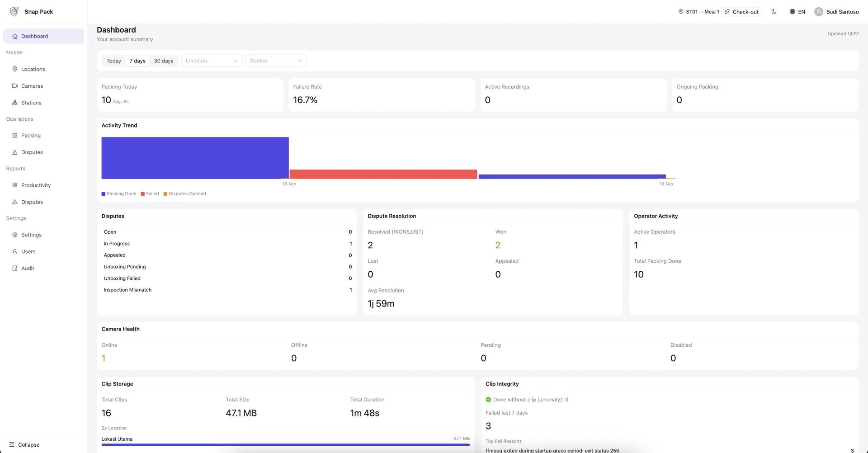868x453 pixels.
Task: Select the 7 days range tab
Action: click(137, 61)
